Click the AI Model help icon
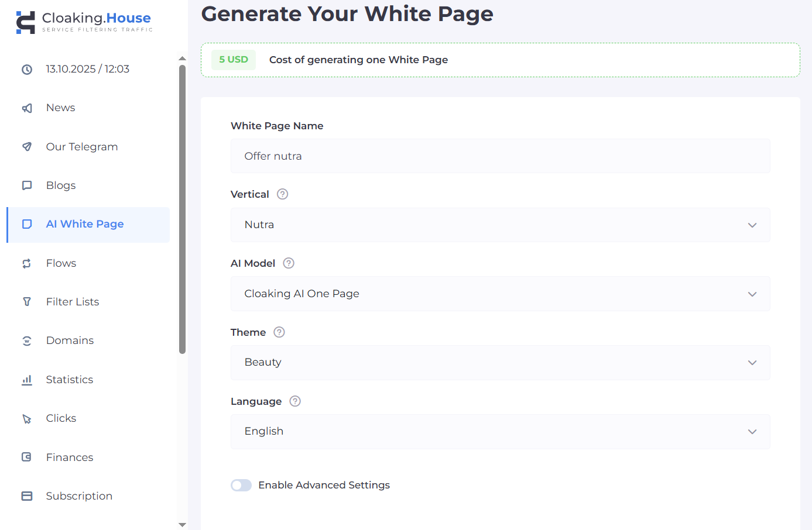The height and width of the screenshot is (530, 812). tap(289, 263)
